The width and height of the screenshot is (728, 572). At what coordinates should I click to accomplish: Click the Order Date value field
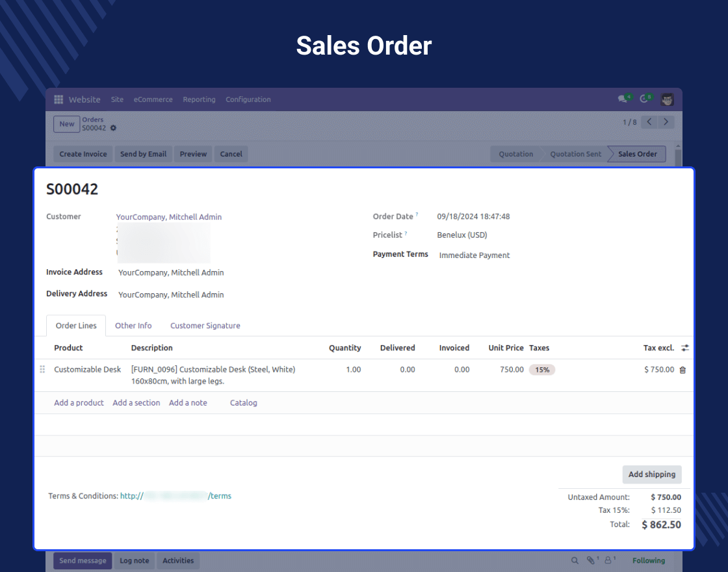click(473, 216)
